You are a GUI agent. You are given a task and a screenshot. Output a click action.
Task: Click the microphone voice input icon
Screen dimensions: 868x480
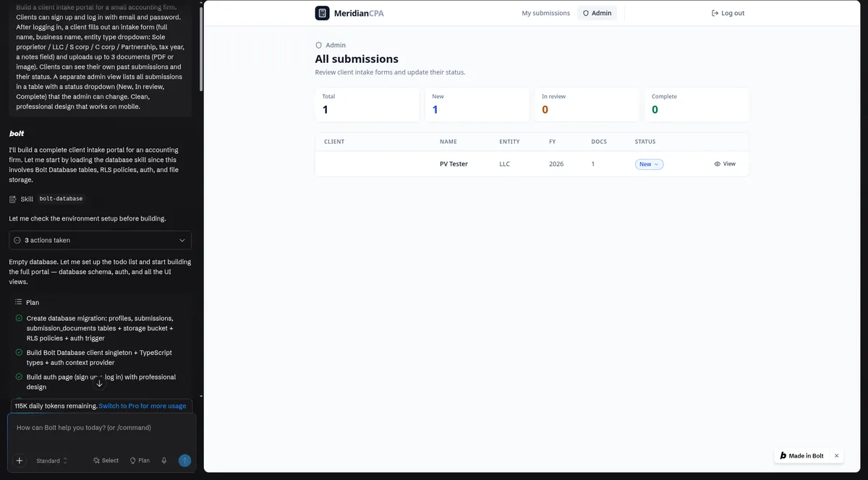(164, 460)
